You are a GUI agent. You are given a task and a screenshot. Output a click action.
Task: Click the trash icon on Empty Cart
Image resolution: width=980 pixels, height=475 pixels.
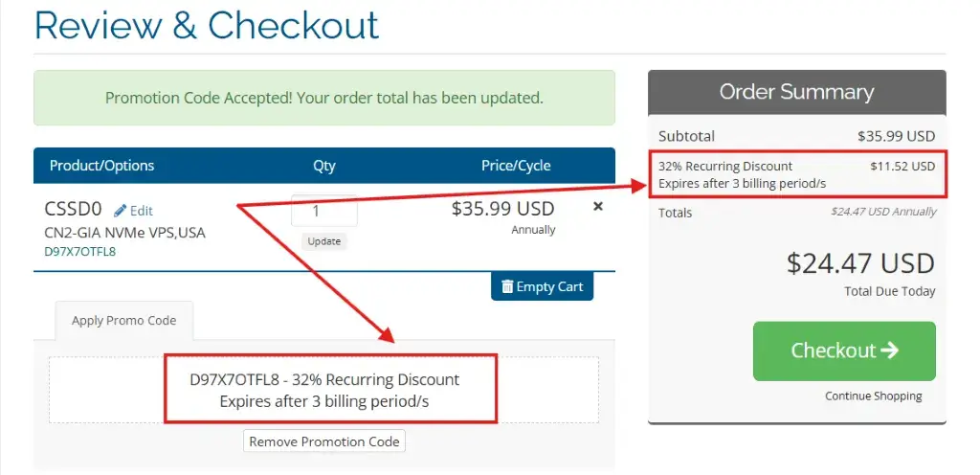[507, 287]
